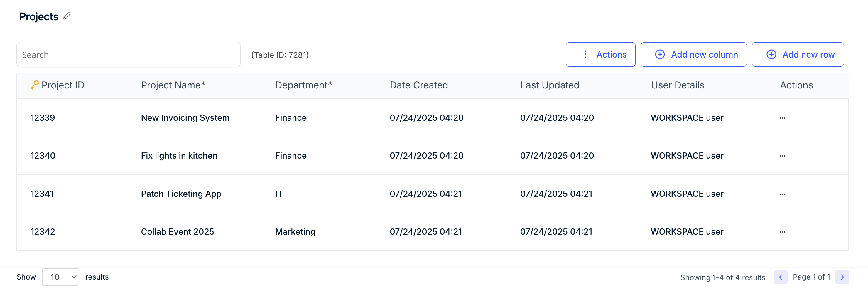Screen dimensions: 868x296
Task: Open row menu for project 12340
Action: [x=782, y=156]
